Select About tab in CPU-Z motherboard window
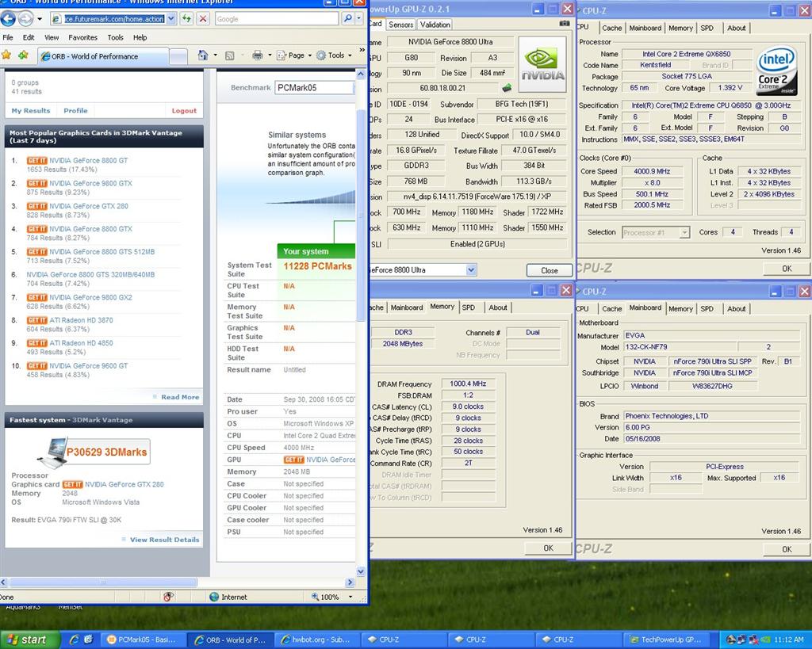812x649 pixels. point(736,308)
